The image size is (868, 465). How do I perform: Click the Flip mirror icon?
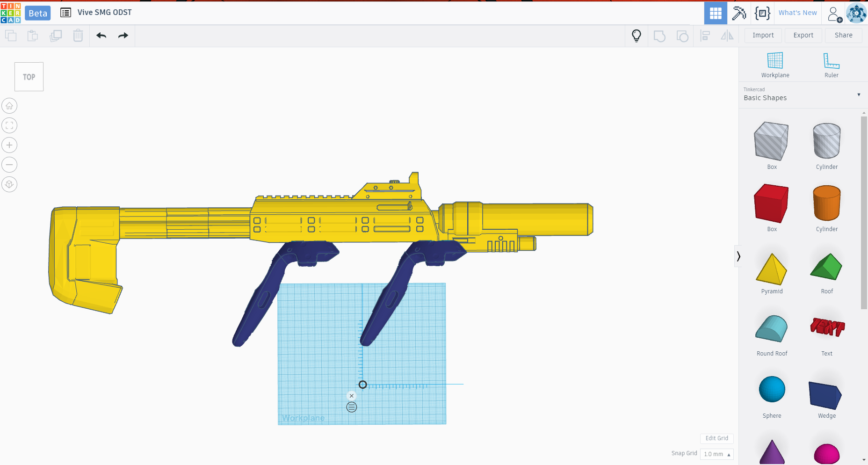(727, 36)
